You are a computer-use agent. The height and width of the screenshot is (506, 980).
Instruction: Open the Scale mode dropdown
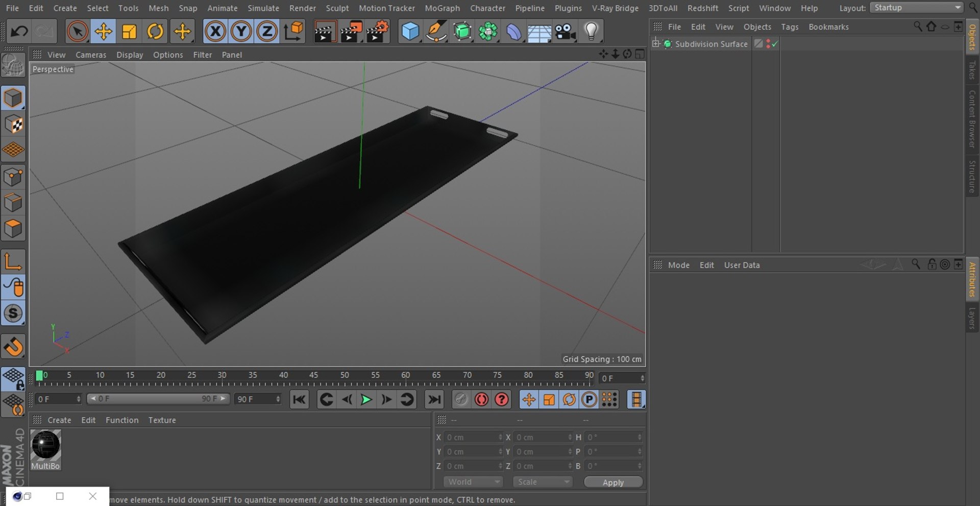[543, 482]
